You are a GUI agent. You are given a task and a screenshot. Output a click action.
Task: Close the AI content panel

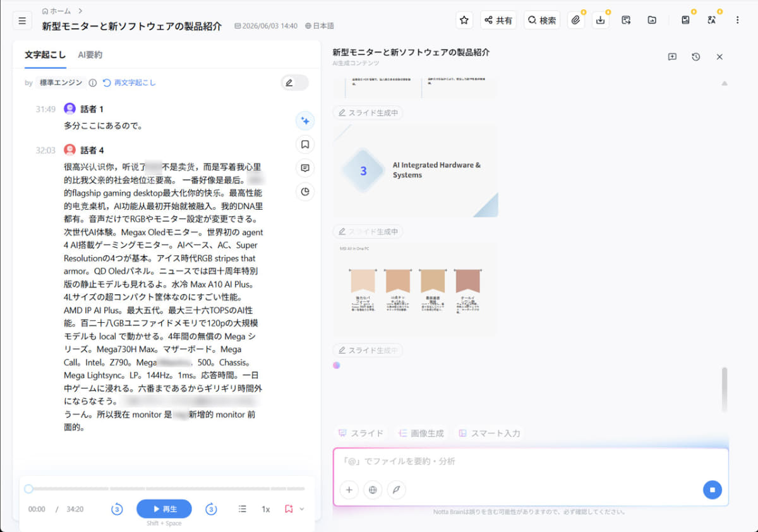pyautogui.click(x=719, y=57)
